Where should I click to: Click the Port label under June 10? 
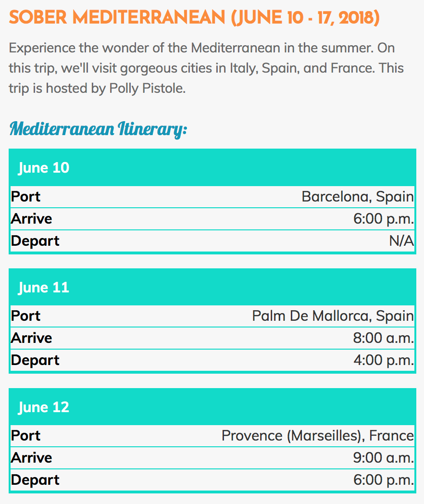(x=25, y=197)
